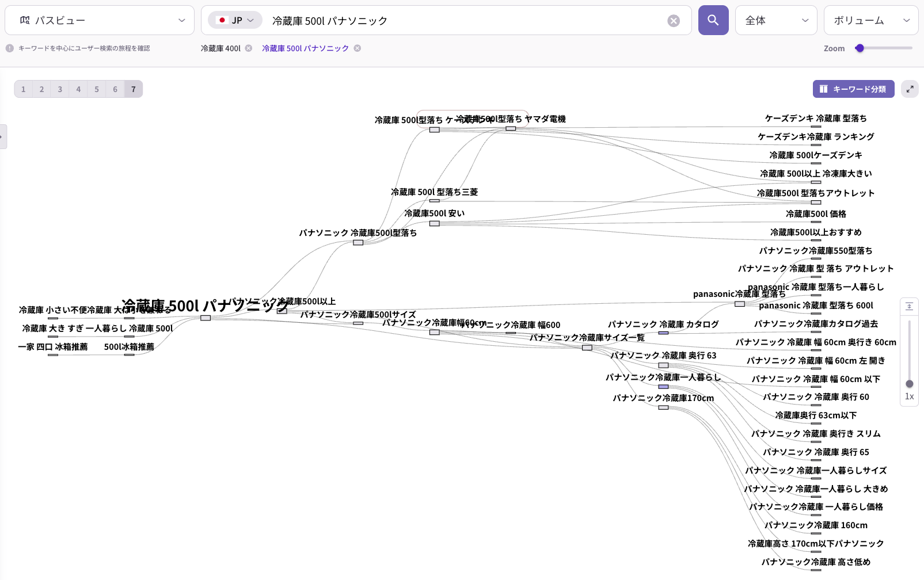Viewport: 924px width, 580px height.
Task: Select depth level 1 tab
Action: click(23, 89)
